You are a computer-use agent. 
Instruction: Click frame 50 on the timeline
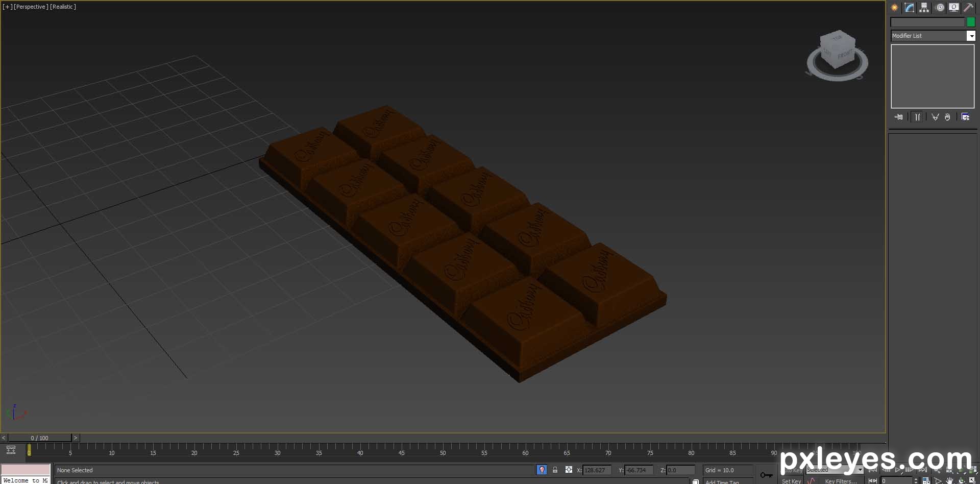click(443, 453)
